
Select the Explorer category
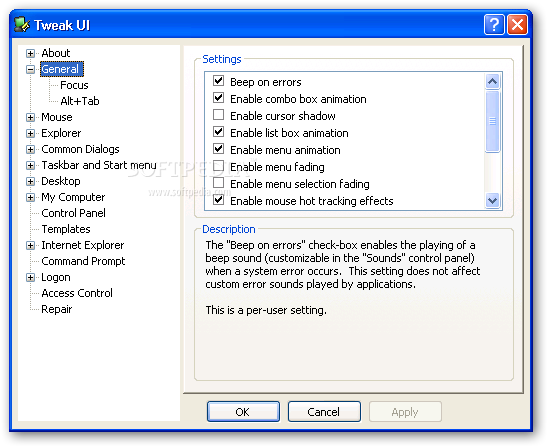coord(61,133)
